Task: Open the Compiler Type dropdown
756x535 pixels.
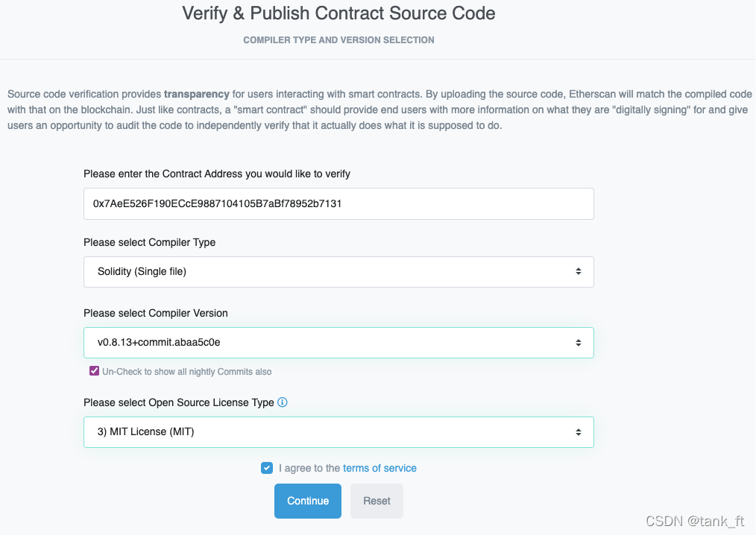Action: (x=338, y=272)
